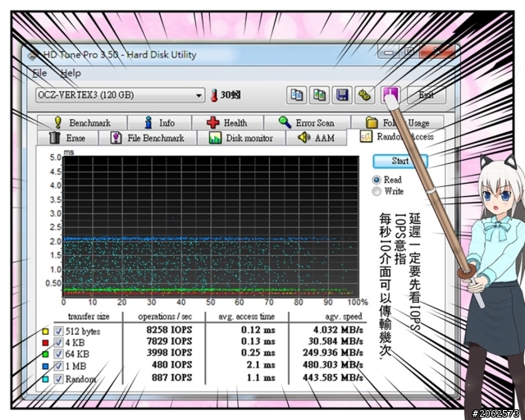Open the options tool icon
This screenshot has width=525, height=420.
pos(364,95)
